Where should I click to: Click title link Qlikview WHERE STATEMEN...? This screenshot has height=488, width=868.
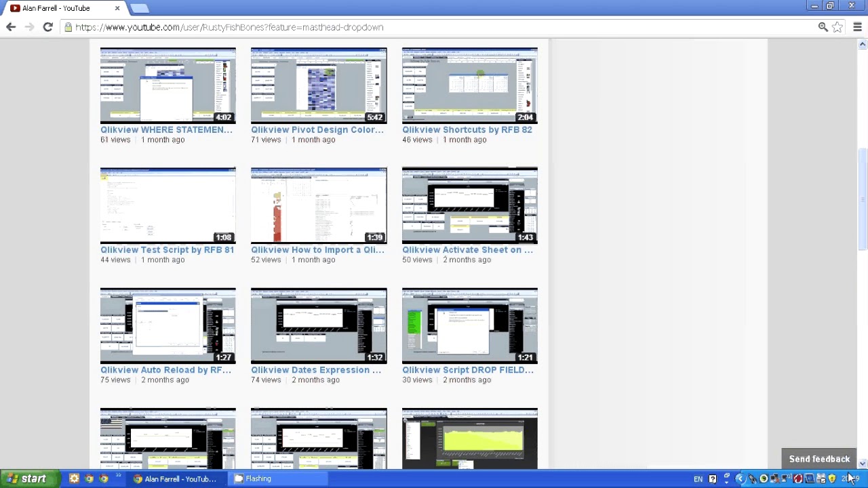click(166, 129)
